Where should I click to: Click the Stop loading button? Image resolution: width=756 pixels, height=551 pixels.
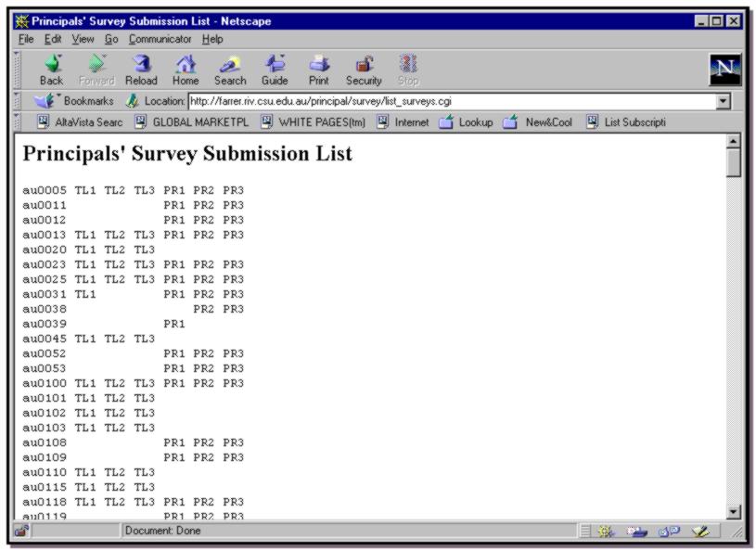[x=408, y=70]
